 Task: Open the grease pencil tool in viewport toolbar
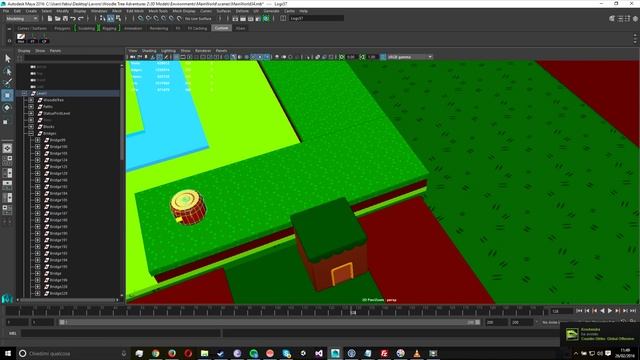166,57
